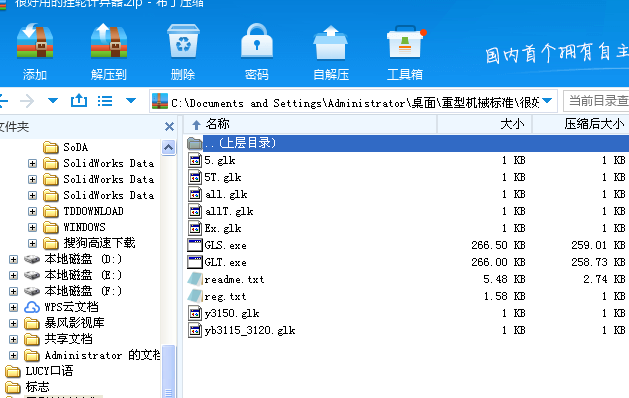Close the 文件夹 folder pane
The width and height of the screenshot is (629, 398).
tap(169, 127)
